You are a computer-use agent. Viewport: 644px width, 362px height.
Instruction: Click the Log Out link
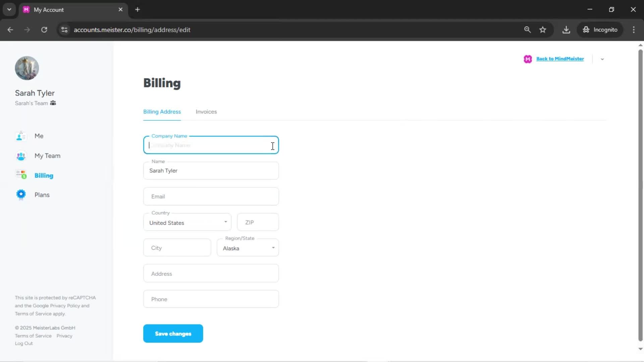click(x=24, y=344)
